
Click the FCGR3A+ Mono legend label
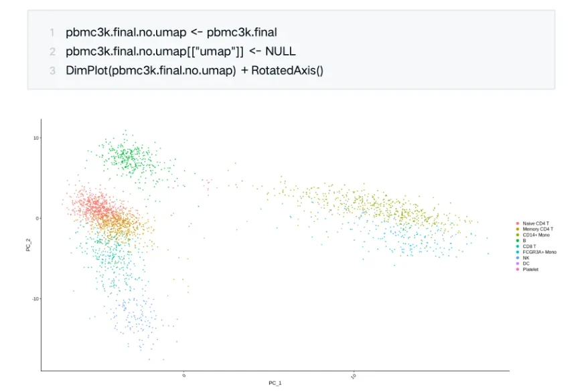pyautogui.click(x=540, y=252)
